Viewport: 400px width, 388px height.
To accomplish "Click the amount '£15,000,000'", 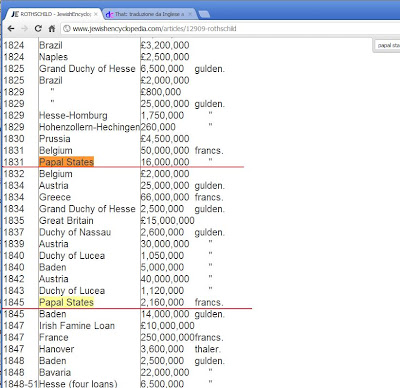I will point(168,221).
